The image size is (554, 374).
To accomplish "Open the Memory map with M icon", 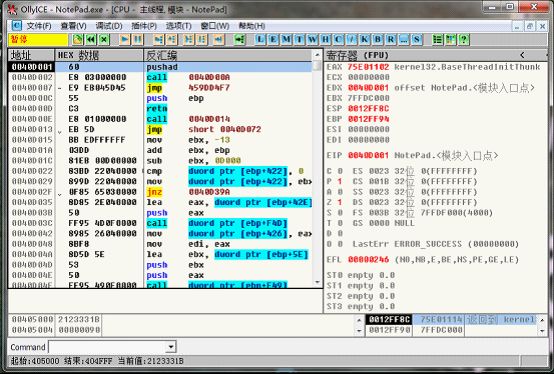I will click(286, 39).
